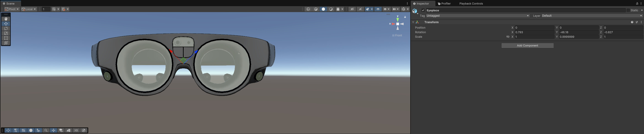This screenshot has height=134, width=644.
Task: Toggle scene lighting button
Action: click(x=360, y=9)
